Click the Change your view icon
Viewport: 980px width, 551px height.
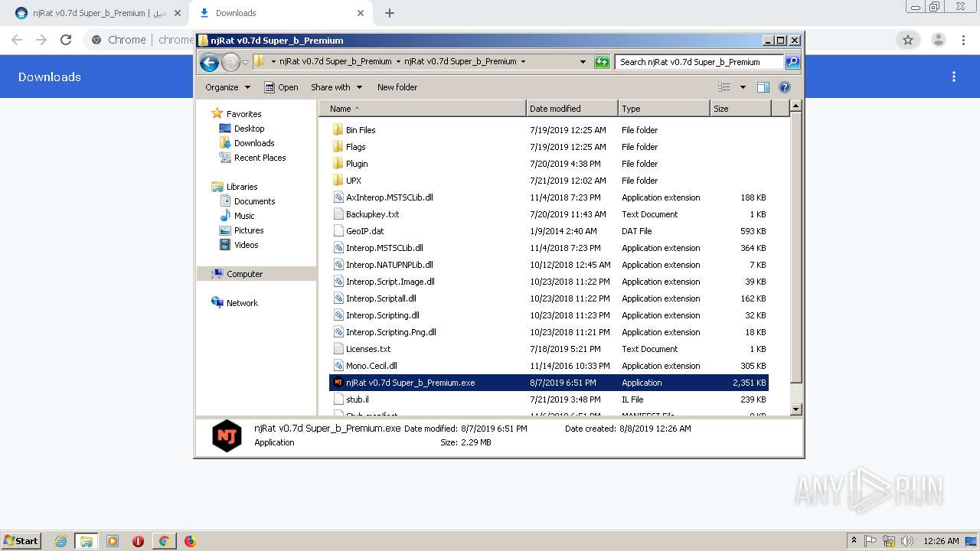pyautogui.click(x=724, y=87)
